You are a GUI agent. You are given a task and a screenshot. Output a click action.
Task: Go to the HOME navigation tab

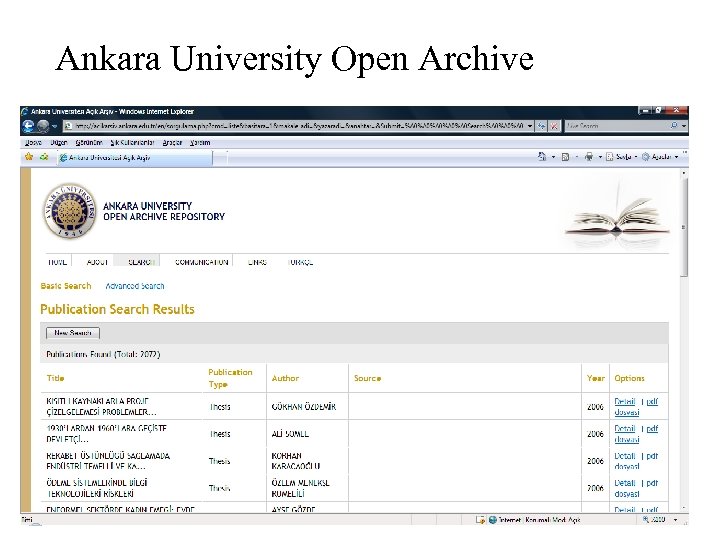point(57,262)
